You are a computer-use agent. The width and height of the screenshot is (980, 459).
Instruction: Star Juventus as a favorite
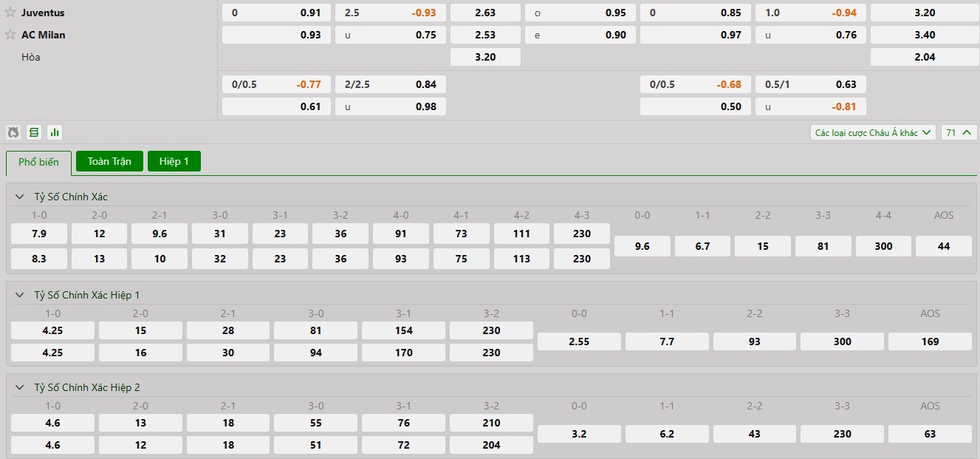click(x=10, y=13)
